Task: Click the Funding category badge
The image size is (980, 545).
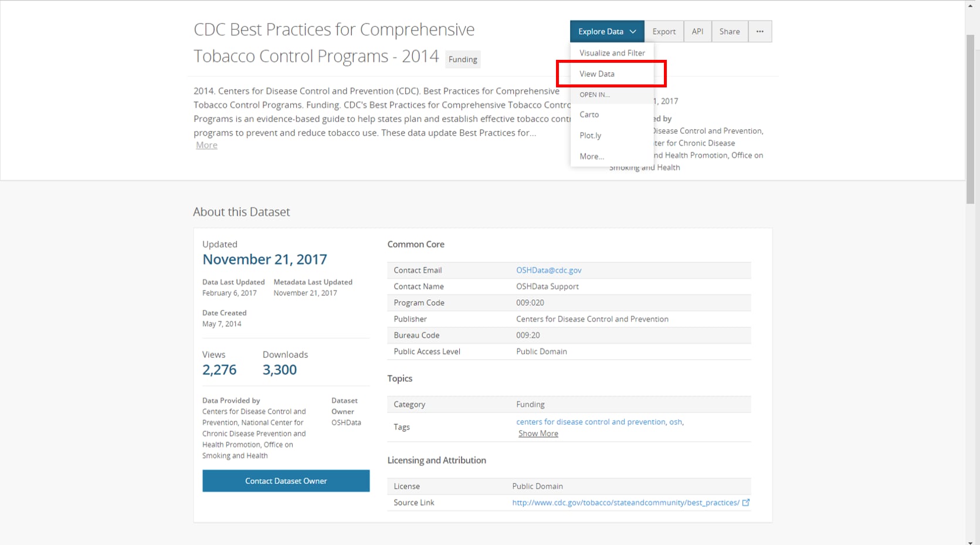Action: [x=463, y=59]
